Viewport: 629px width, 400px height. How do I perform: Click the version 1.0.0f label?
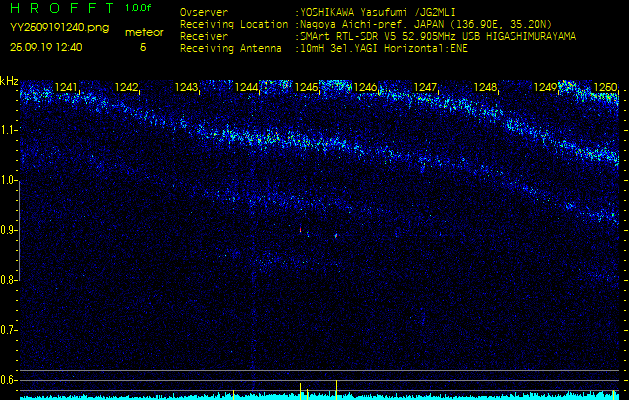tap(139, 8)
